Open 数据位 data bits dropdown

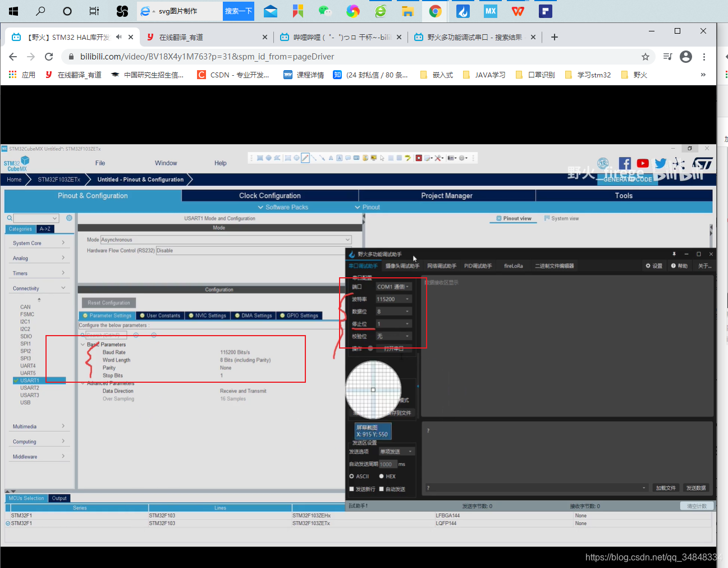point(393,312)
